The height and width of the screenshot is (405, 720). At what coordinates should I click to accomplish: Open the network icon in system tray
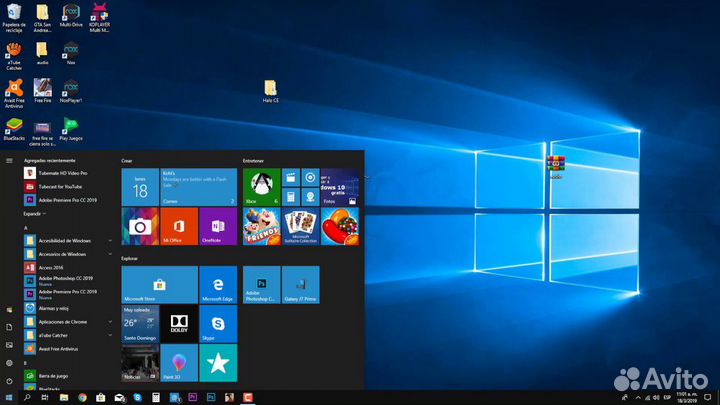pos(647,397)
